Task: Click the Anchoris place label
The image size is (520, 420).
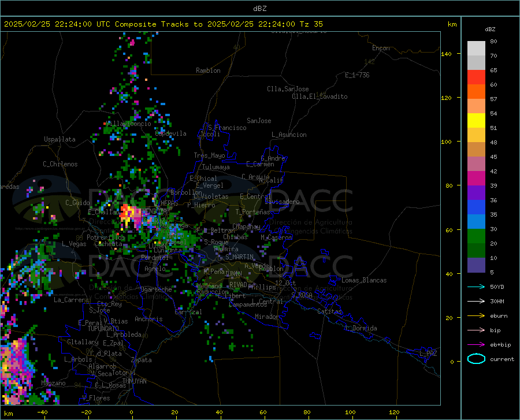Action: (148, 319)
